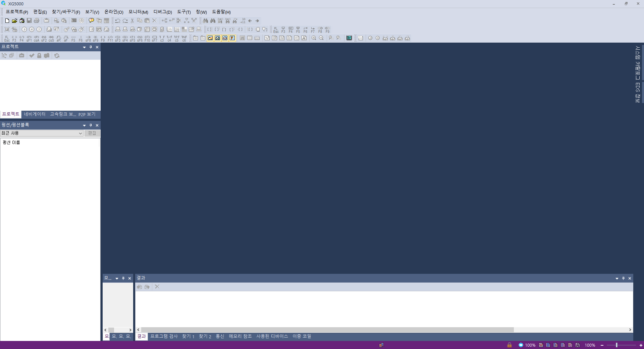644x349 pixels.
Task: Click the Zoom Out magnifier icon
Action: coord(321,38)
